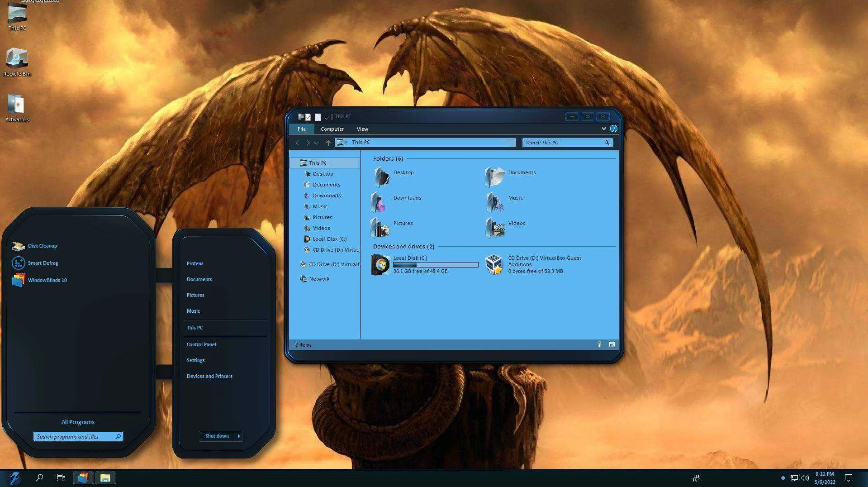Viewport: 868px width, 487px height.
Task: Click the address bar breadcrumb arrow
Action: pos(346,142)
